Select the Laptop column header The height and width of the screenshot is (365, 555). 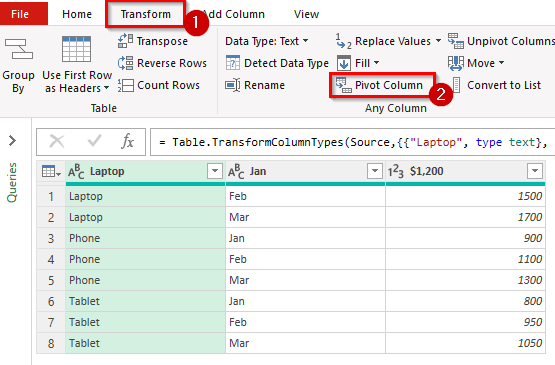pyautogui.click(x=145, y=171)
